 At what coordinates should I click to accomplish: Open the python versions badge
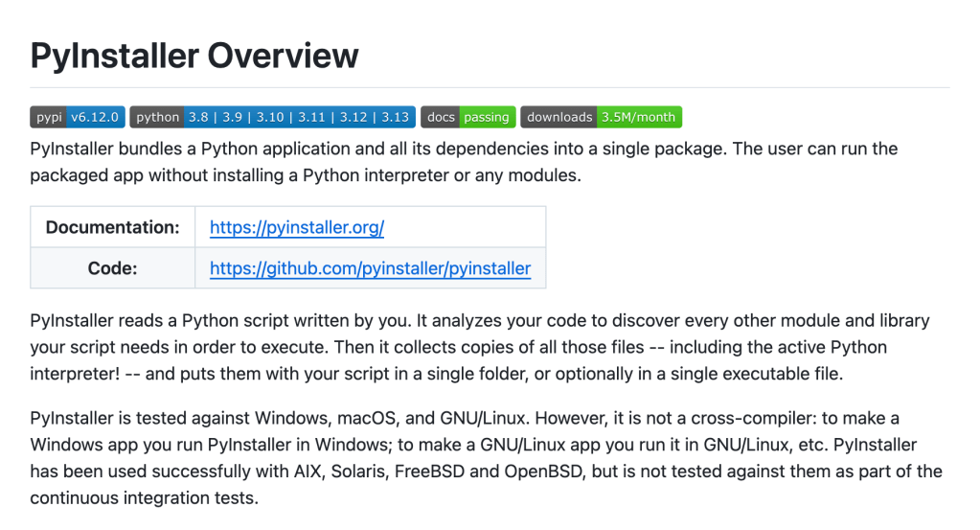pos(272,117)
